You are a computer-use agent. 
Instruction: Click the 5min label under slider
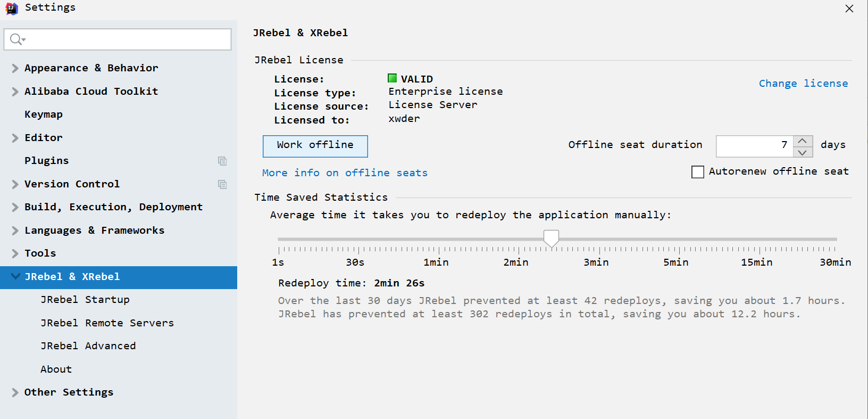tap(675, 262)
